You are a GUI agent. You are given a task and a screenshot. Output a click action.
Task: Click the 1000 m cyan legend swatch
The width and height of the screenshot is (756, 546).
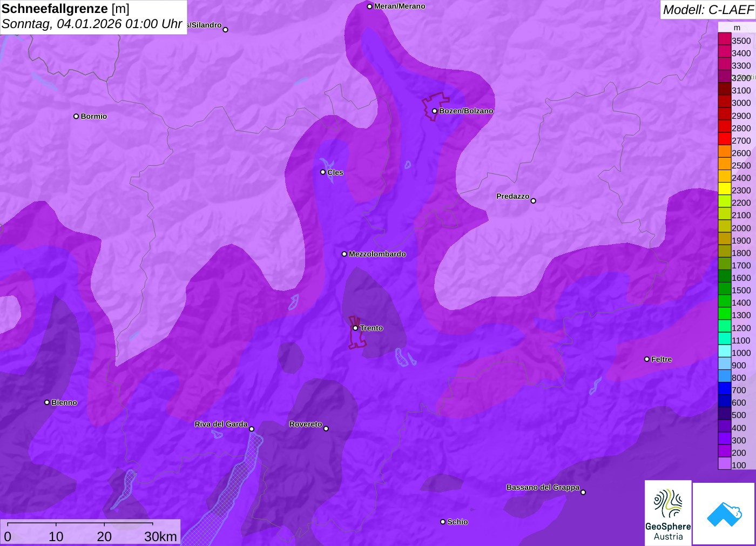point(724,351)
